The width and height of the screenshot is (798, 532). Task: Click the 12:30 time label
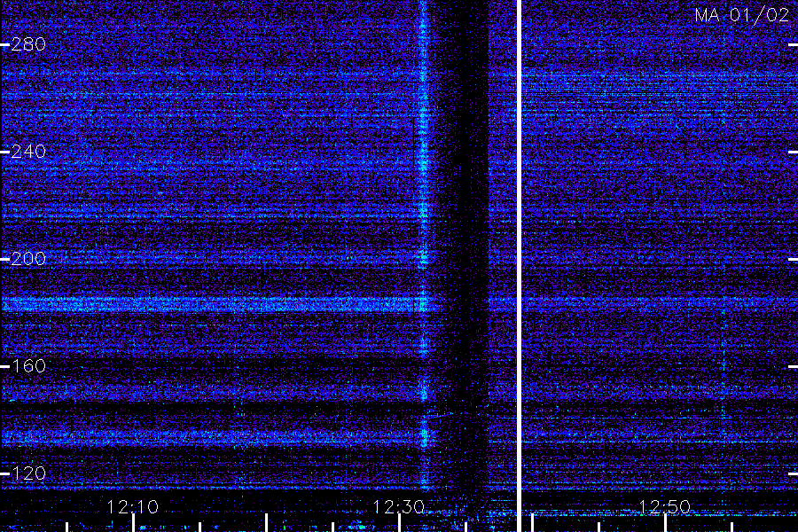(399, 507)
